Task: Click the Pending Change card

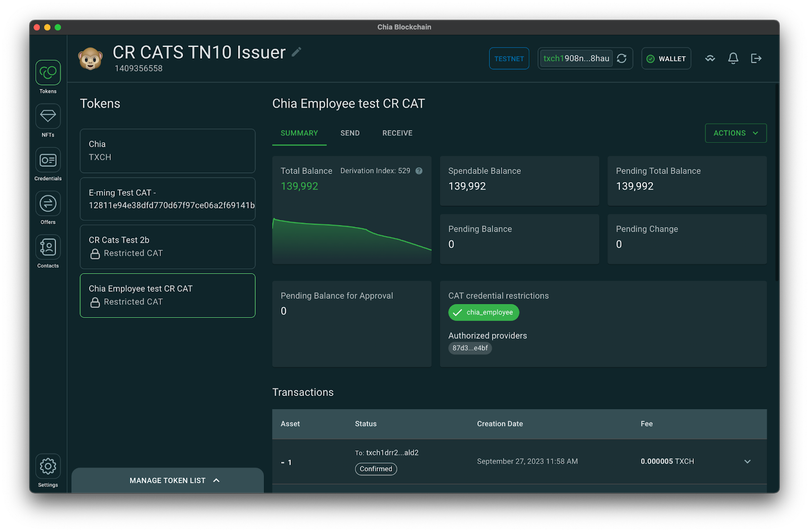Action: point(687,239)
